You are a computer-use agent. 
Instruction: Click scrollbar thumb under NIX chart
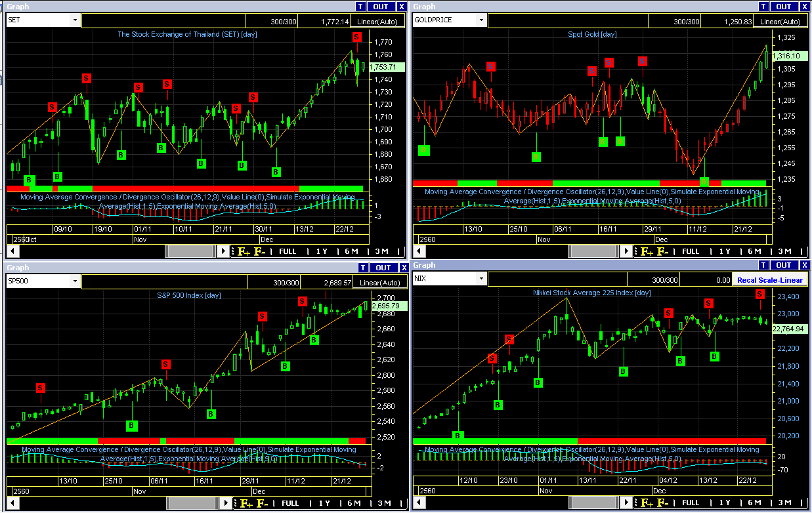click(593, 503)
